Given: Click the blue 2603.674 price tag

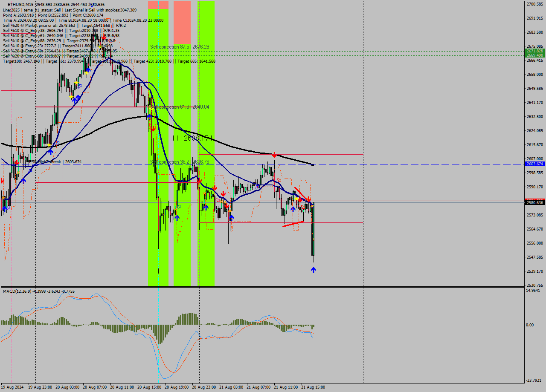Looking at the screenshot, I should tap(534, 164).
